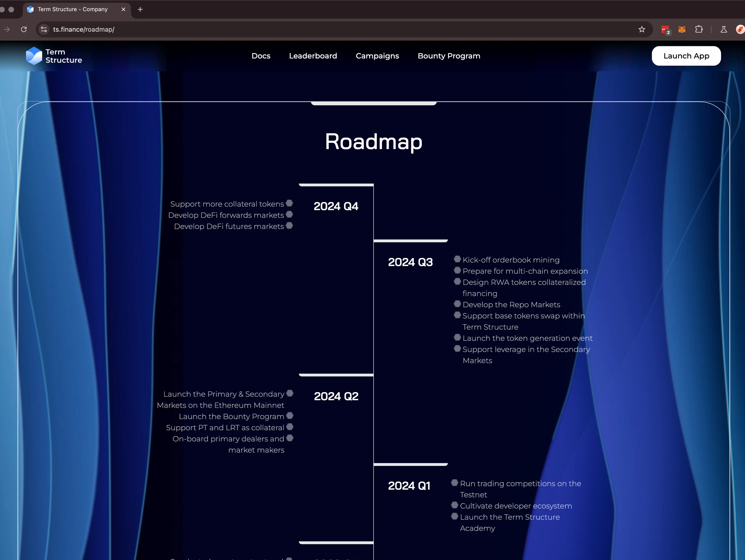Open a new browser tab
Viewport: 745px width, 560px height.
[x=140, y=10]
